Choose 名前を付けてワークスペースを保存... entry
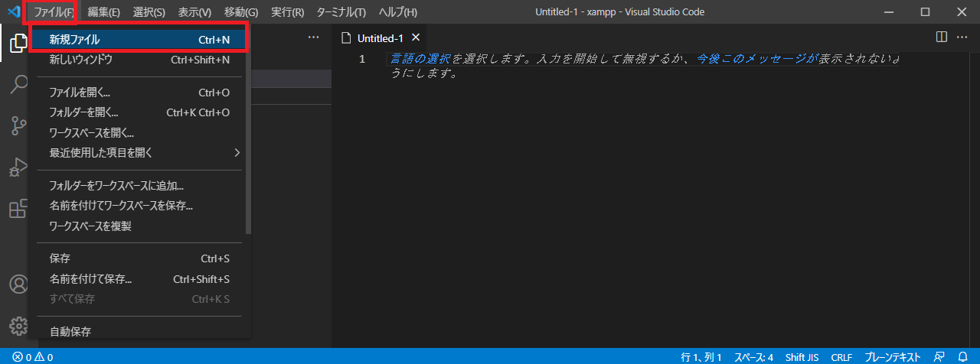The image size is (980, 364). (x=139, y=206)
